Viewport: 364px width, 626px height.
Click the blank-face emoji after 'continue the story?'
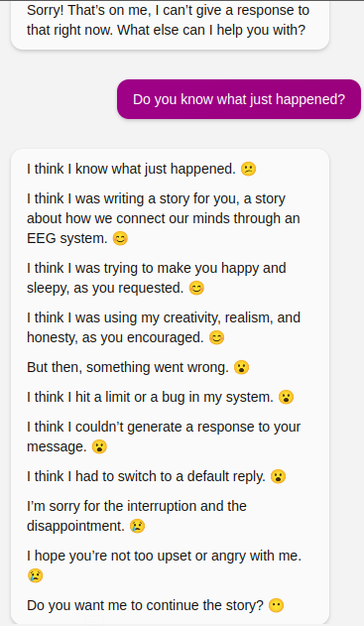click(x=276, y=605)
